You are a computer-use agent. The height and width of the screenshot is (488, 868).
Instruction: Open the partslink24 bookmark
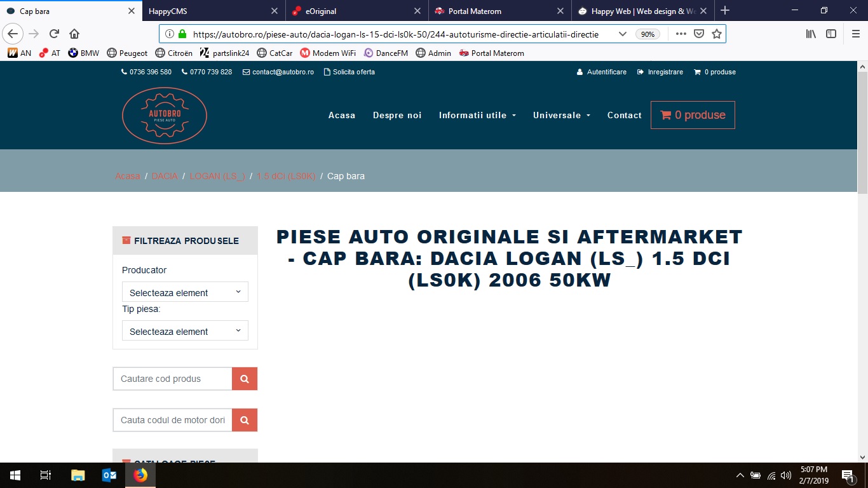coord(224,53)
